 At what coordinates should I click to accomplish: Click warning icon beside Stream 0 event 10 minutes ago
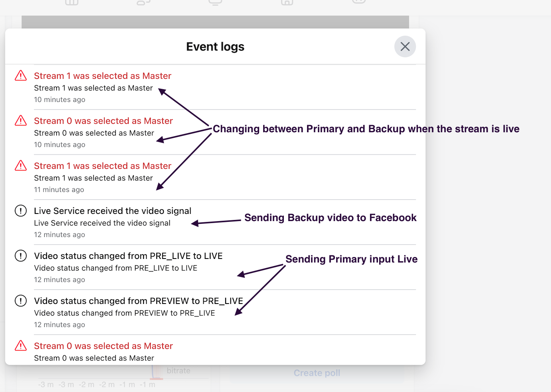click(x=21, y=121)
